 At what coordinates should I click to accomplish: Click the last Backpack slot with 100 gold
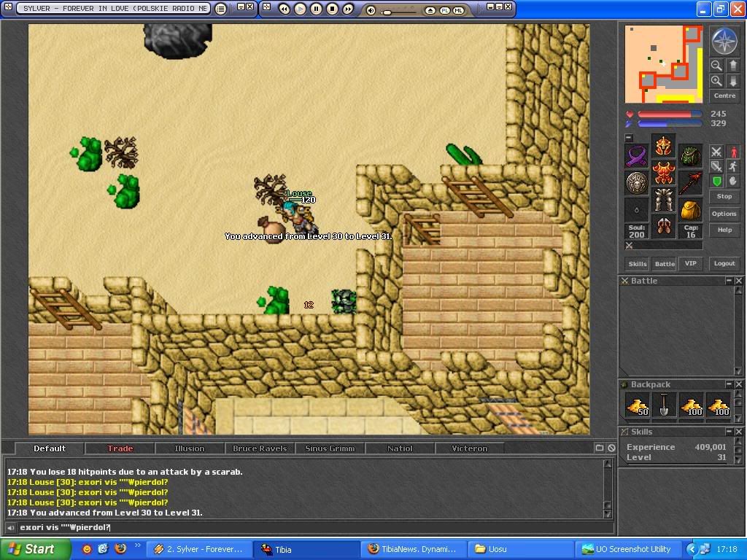pyautogui.click(x=719, y=405)
